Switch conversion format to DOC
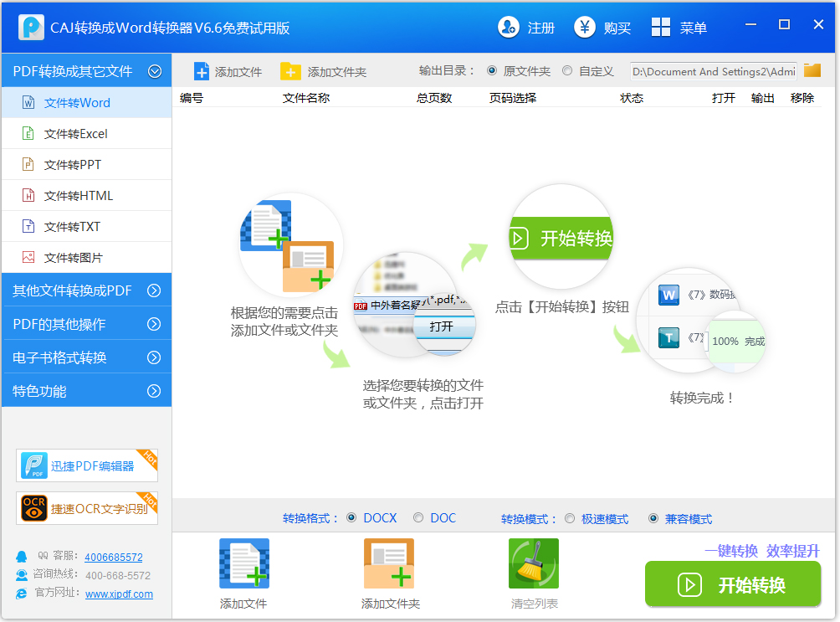 click(x=417, y=517)
